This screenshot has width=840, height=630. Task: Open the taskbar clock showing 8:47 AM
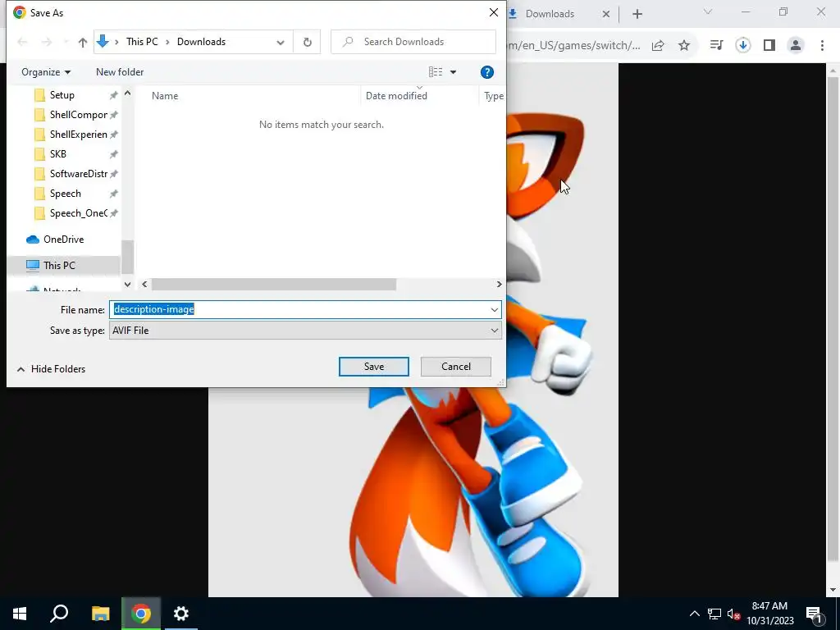pyautogui.click(x=769, y=614)
